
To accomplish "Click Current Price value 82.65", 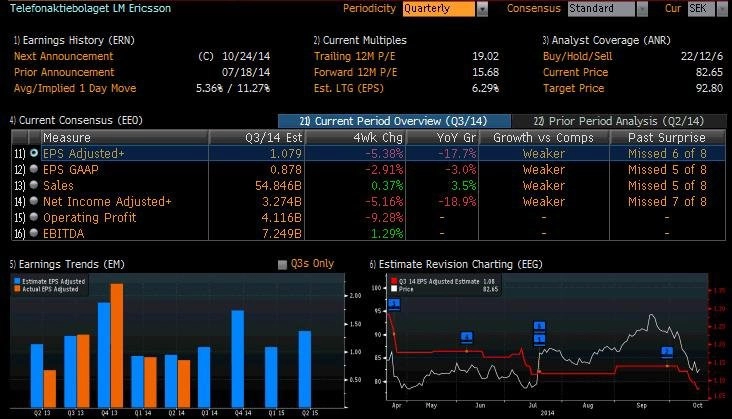I will tap(709, 72).
